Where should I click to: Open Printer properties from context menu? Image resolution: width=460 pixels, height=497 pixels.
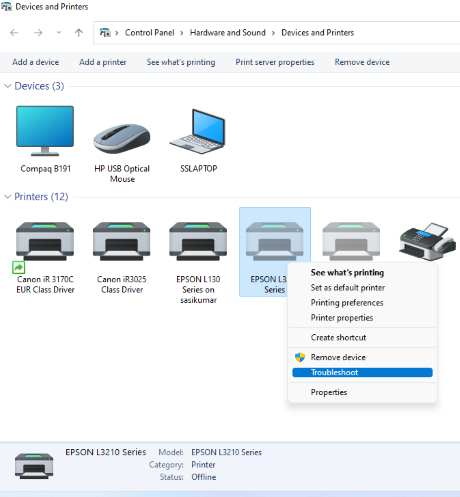pyautogui.click(x=342, y=318)
